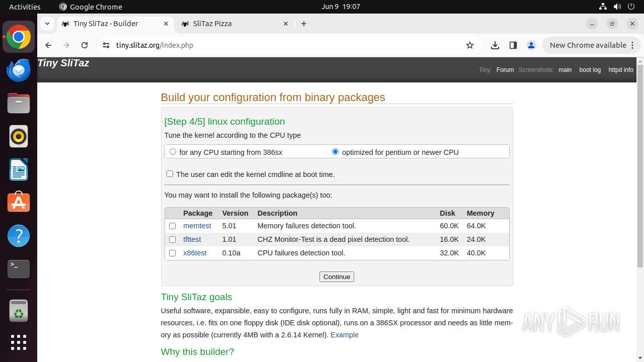644x362 pixels.
Task: Launch LibreOffice Writer from the dock
Action: pyautogui.click(x=19, y=169)
